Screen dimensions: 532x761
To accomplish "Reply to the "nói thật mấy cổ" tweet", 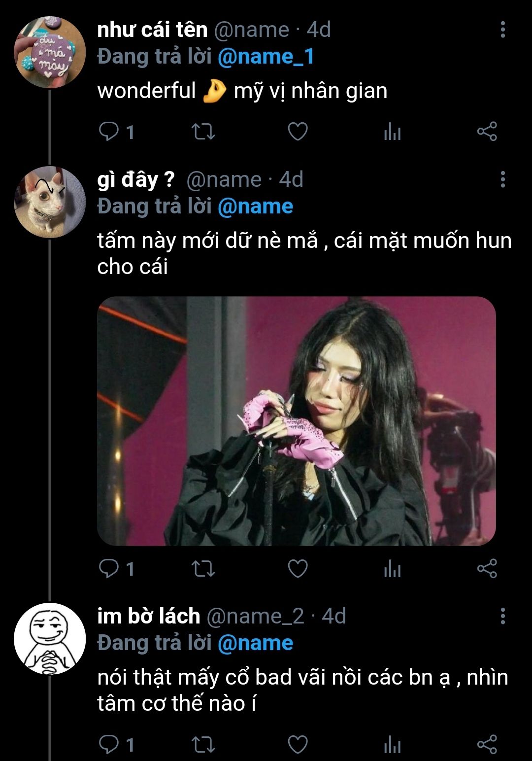I will pyautogui.click(x=108, y=744).
